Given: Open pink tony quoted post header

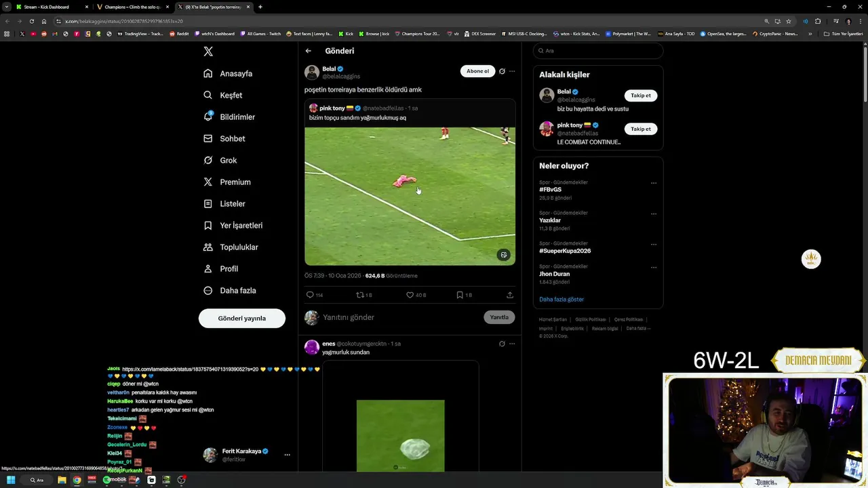Looking at the screenshot, I should point(363,108).
